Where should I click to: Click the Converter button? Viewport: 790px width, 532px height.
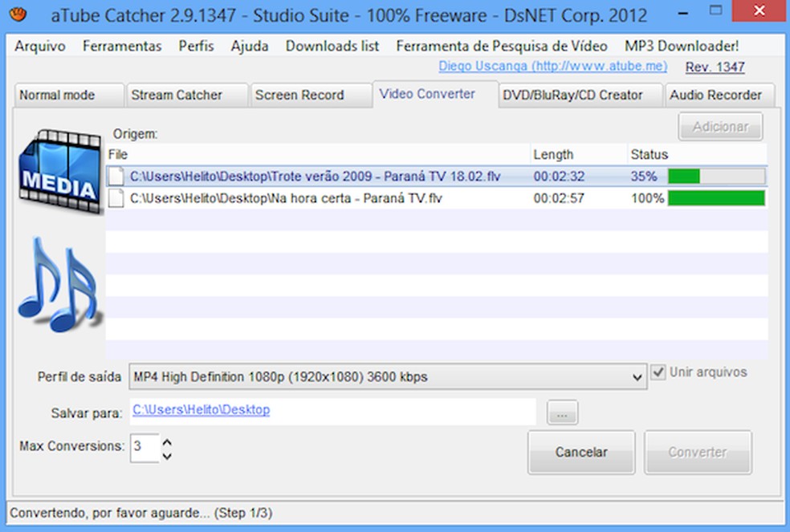698,452
